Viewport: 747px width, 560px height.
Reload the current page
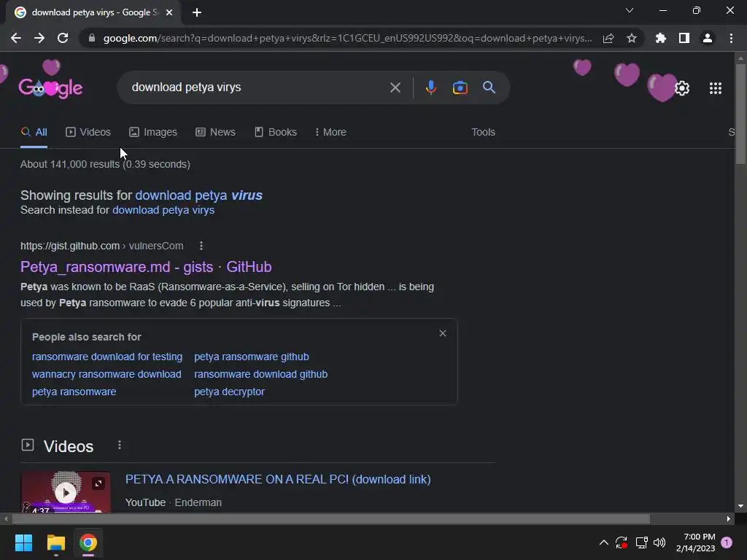tap(63, 38)
